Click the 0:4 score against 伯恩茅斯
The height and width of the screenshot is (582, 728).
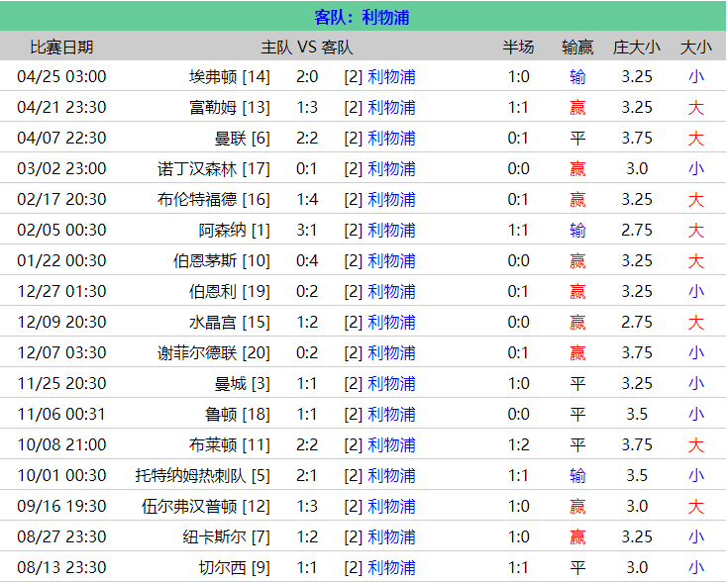[x=307, y=260]
